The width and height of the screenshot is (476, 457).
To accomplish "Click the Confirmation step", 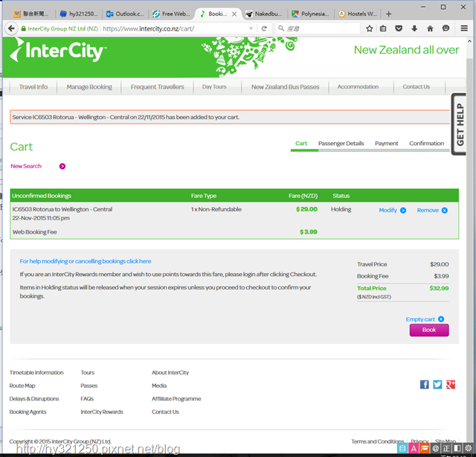I will 426,144.
